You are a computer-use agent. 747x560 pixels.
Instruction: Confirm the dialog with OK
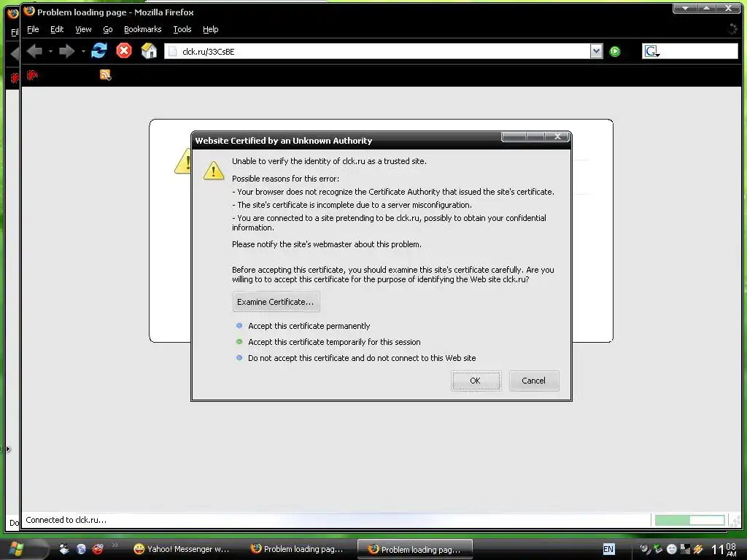[476, 381]
